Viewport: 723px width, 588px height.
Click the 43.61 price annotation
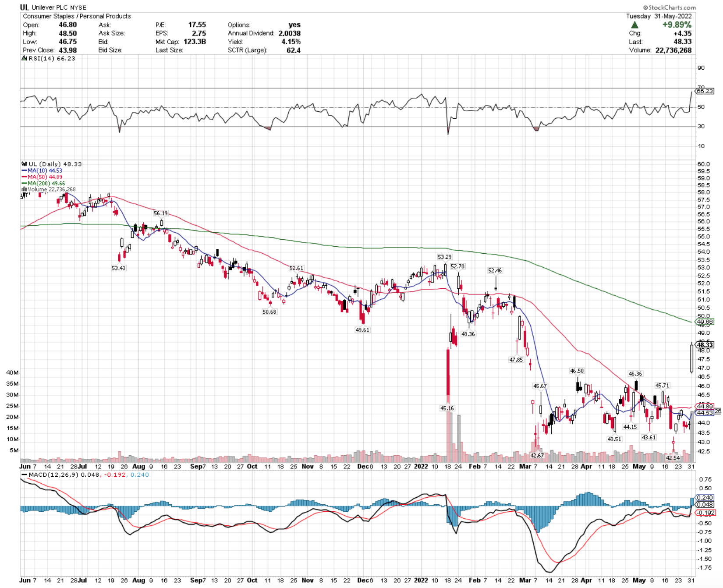point(649,437)
